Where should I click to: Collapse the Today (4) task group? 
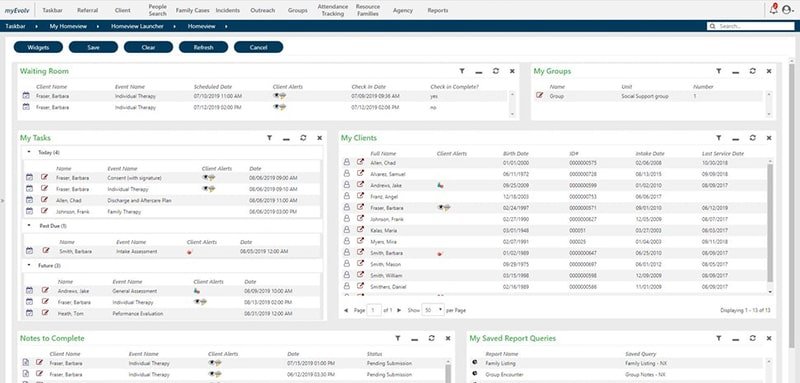tap(29, 152)
